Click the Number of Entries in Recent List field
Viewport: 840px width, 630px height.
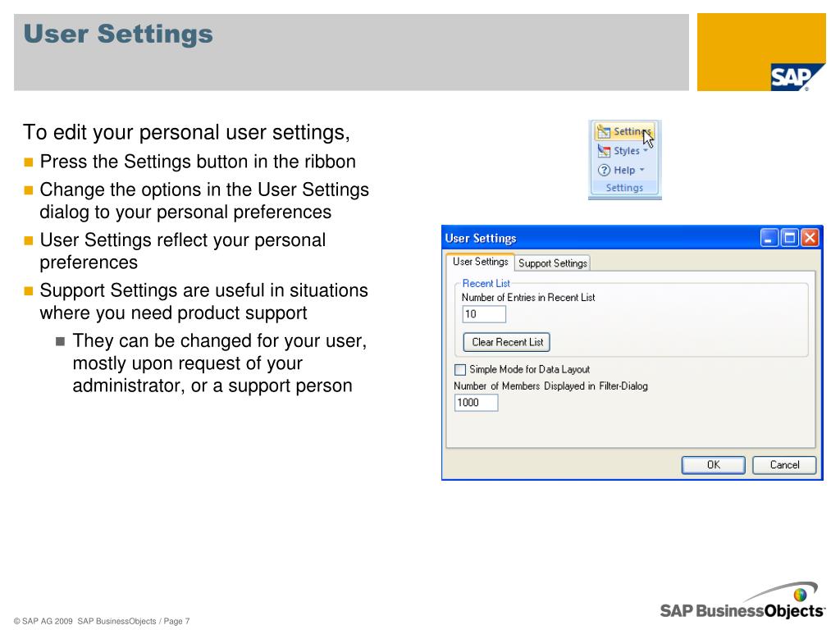[484, 314]
